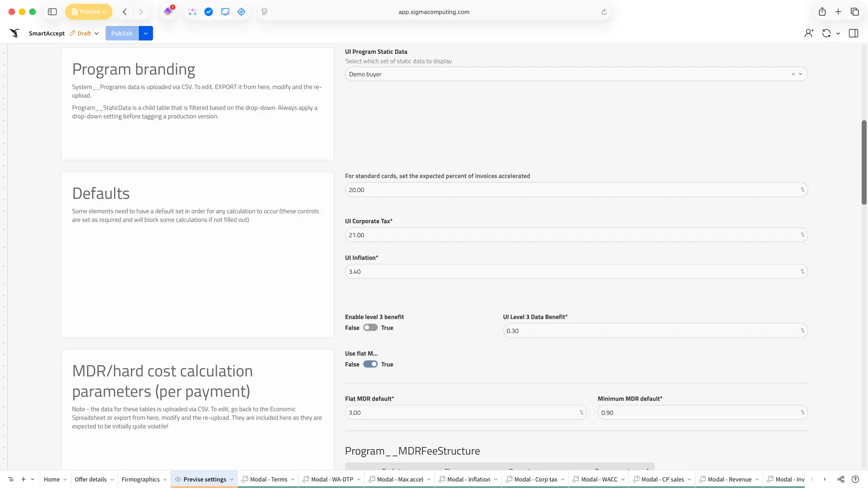
Task: Toggle the Enable level 3 benefit switch
Action: (370, 328)
